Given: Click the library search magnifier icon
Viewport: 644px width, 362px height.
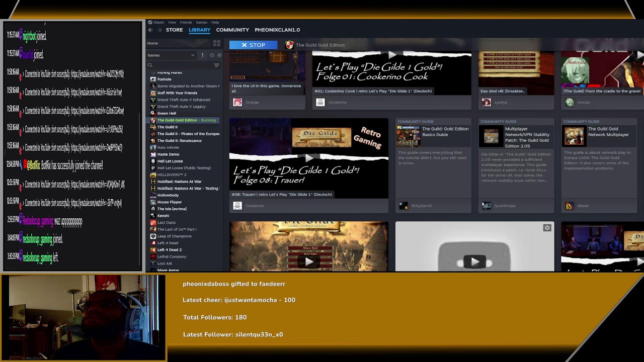Looking at the screenshot, I should tap(150, 65).
